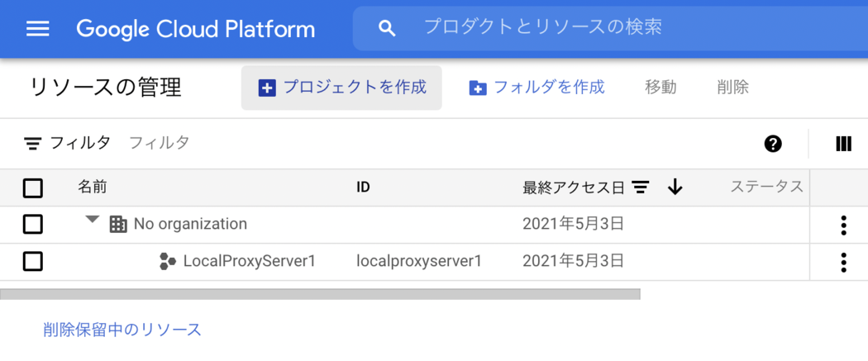The width and height of the screenshot is (868, 361).
Task: Click the 最終アクセス日 column header
Action: pos(574,188)
